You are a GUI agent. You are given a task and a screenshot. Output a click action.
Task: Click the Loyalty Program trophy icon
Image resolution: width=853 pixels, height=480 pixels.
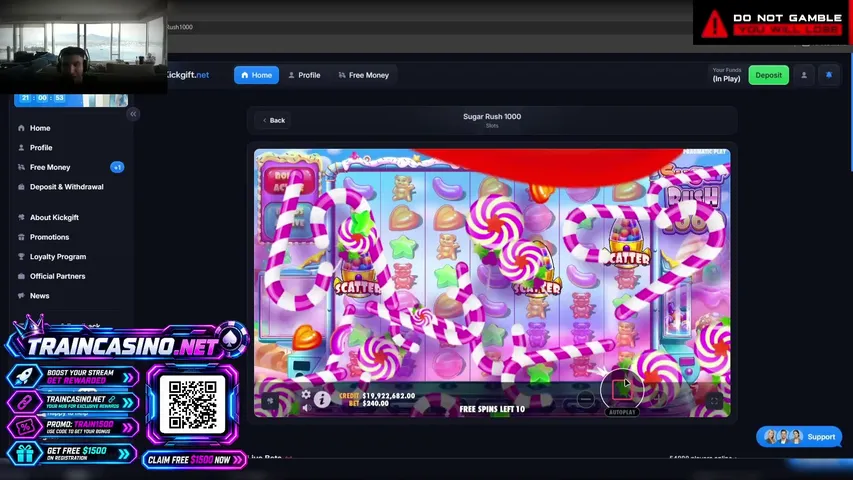(21, 256)
